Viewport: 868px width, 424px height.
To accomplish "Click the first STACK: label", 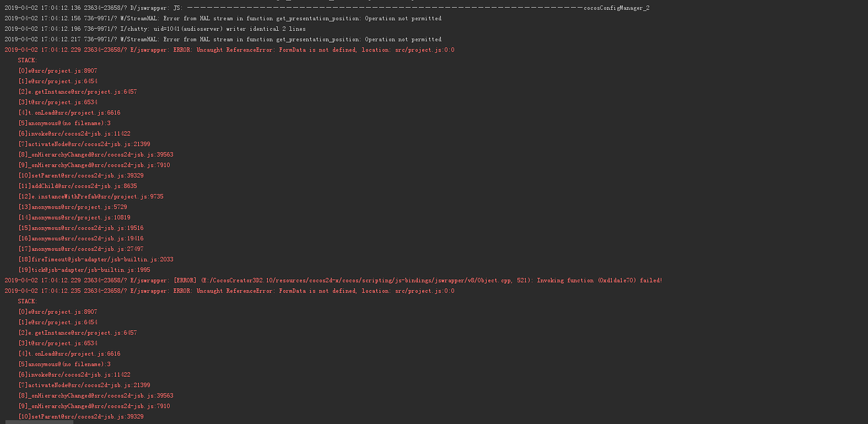I will [28, 60].
